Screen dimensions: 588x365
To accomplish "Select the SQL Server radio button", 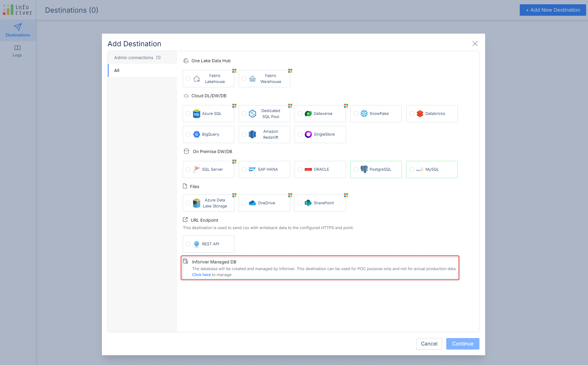I will 188,170.
